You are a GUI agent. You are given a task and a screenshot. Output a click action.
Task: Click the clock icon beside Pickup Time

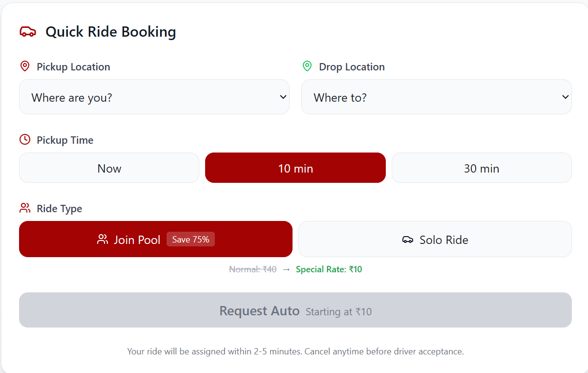(x=25, y=140)
